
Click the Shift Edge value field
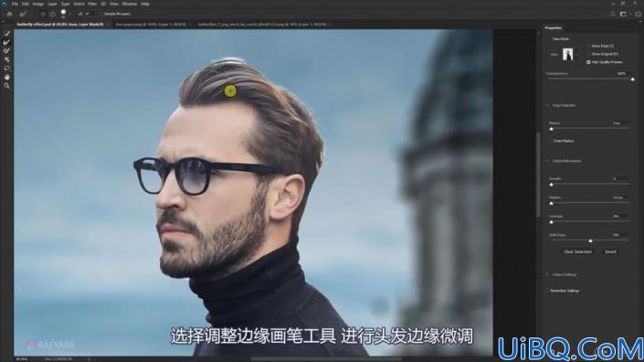(619, 235)
